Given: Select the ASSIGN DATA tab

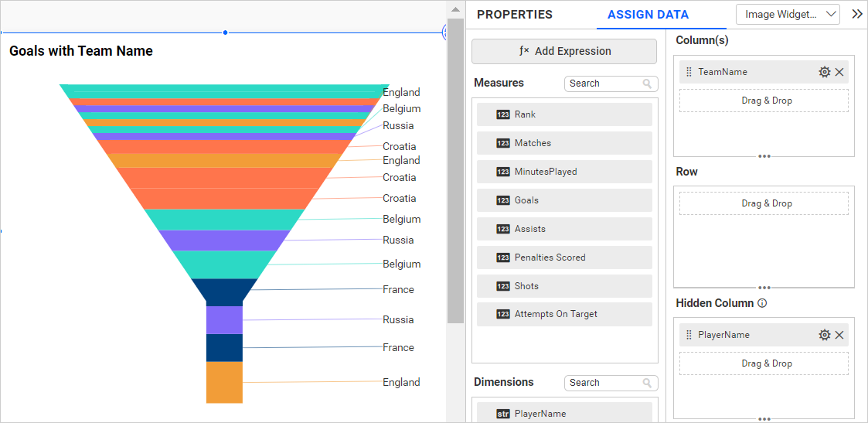Looking at the screenshot, I should (648, 15).
